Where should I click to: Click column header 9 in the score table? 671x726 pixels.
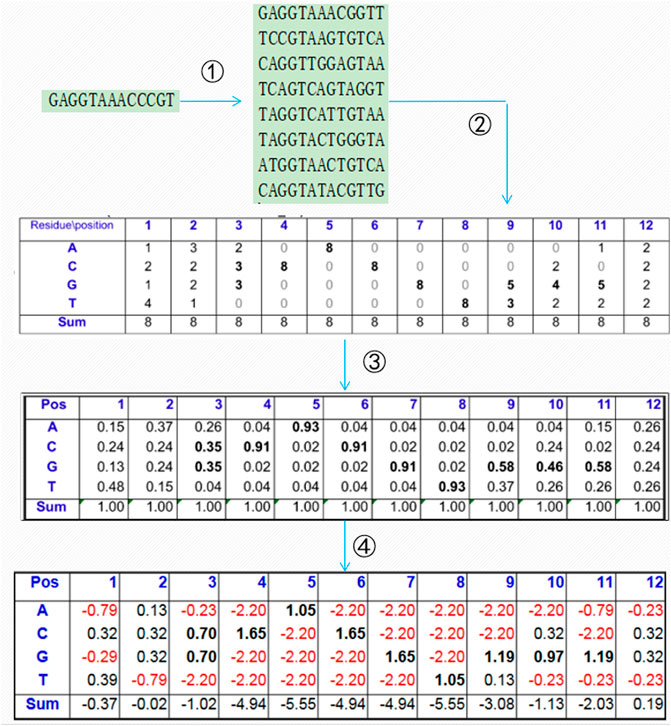[x=510, y=582]
